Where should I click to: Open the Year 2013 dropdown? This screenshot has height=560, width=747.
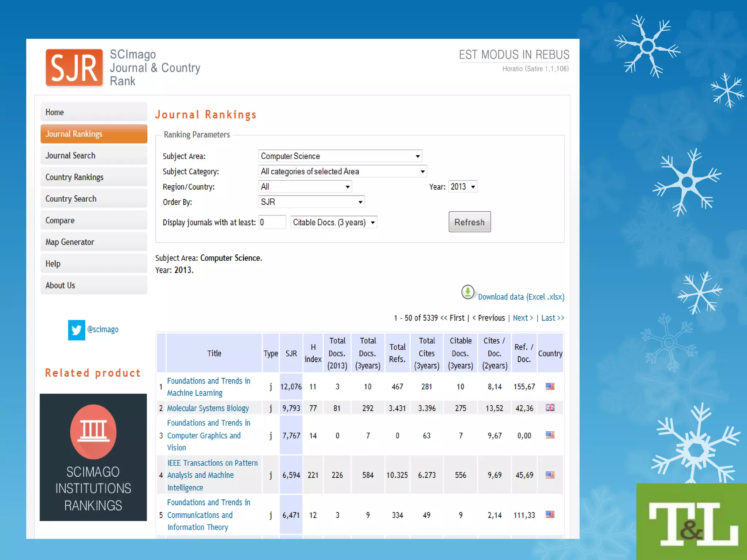pos(463,187)
